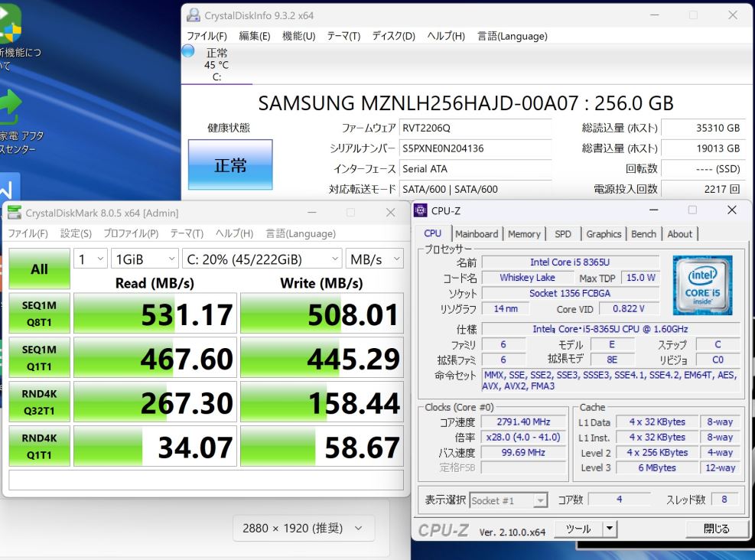
Task: Open 言語(Language) menu in CrystalDiskInfo
Action: coord(513,36)
